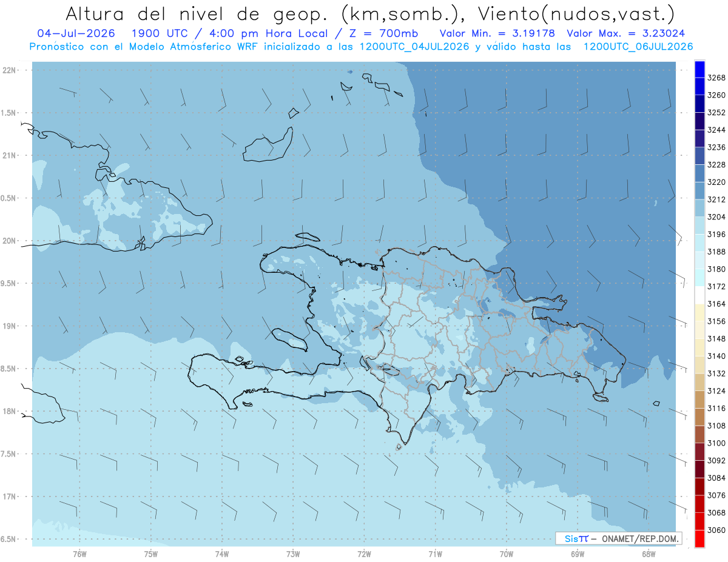Click the 76W longitude axis label
Viewport: 728px width, 562px height.
(79, 554)
